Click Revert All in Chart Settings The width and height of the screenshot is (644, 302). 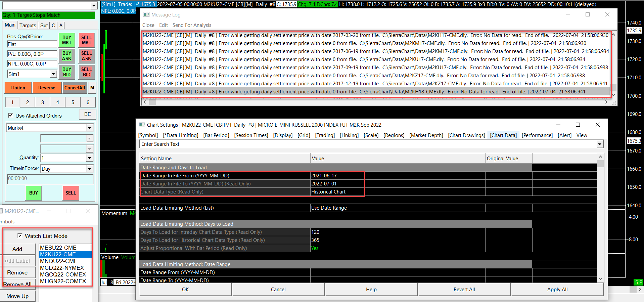(464, 289)
